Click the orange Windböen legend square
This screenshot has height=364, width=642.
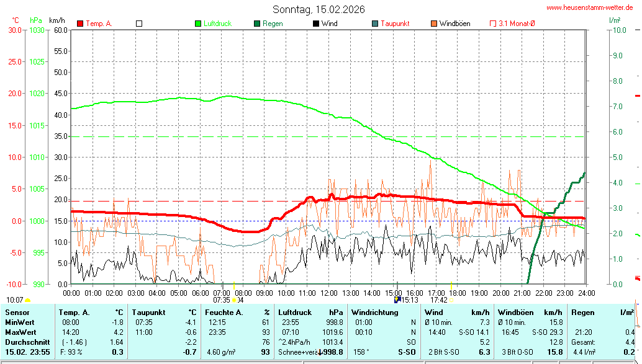coord(433,24)
